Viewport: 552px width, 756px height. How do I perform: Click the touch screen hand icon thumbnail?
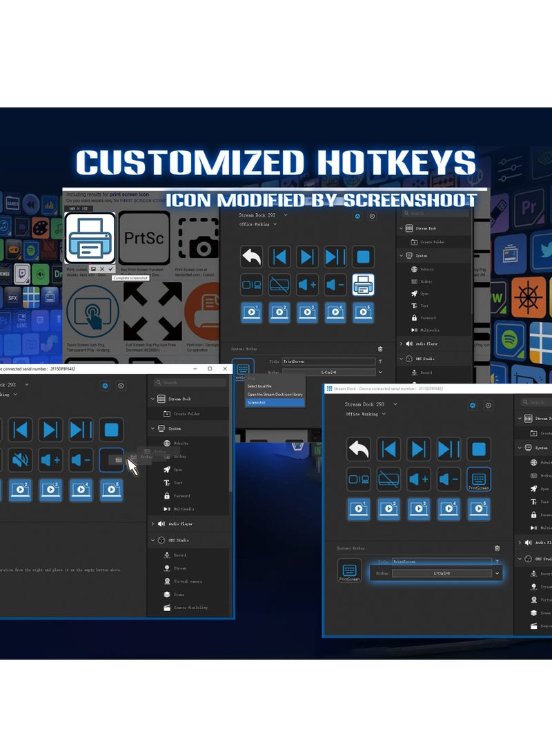pos(92,313)
